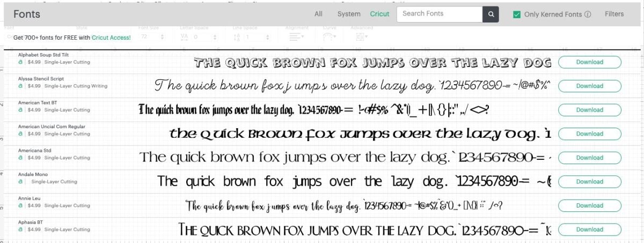Screen dimensions: 644x243
Task: Open the Filters menu
Action: pos(614,14)
